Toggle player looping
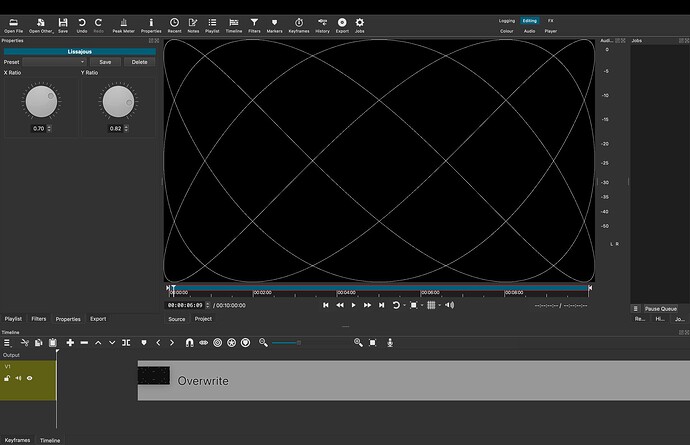This screenshot has width=690, height=445. pos(396,305)
